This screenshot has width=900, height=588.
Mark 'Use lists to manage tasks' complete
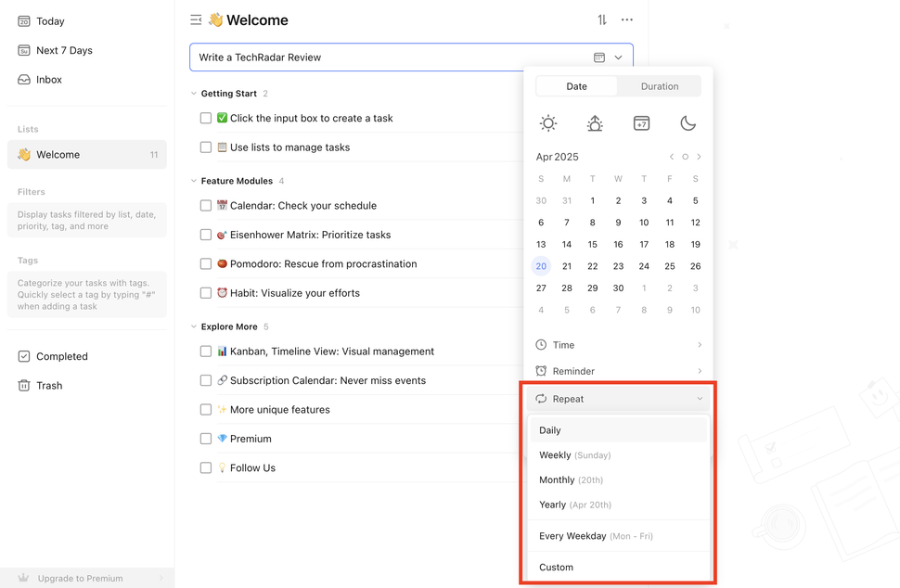coord(205,147)
